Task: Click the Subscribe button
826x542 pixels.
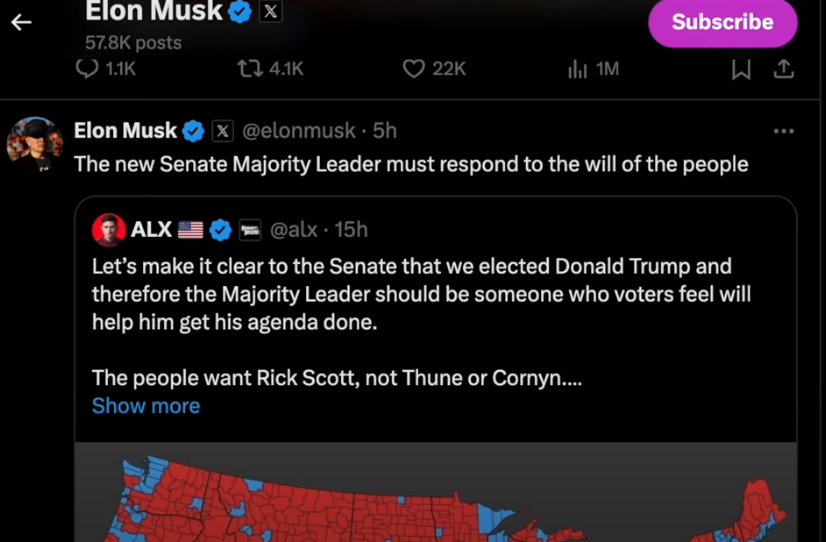Action: pyautogui.click(x=722, y=22)
